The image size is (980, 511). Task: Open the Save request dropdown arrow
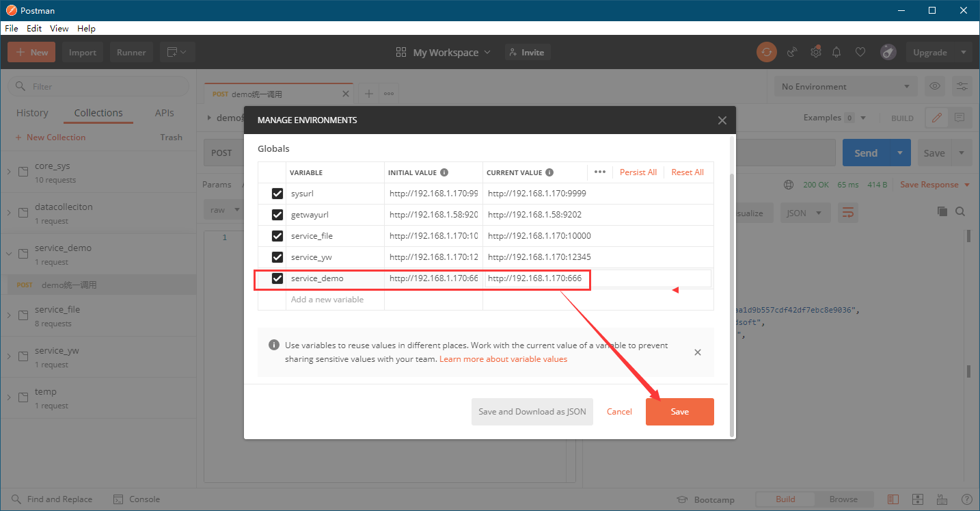coord(962,153)
